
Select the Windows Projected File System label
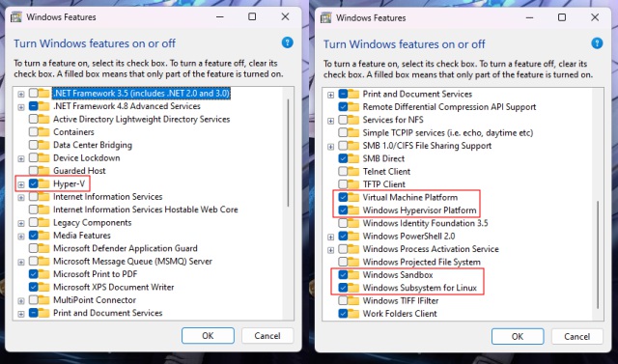421,262
